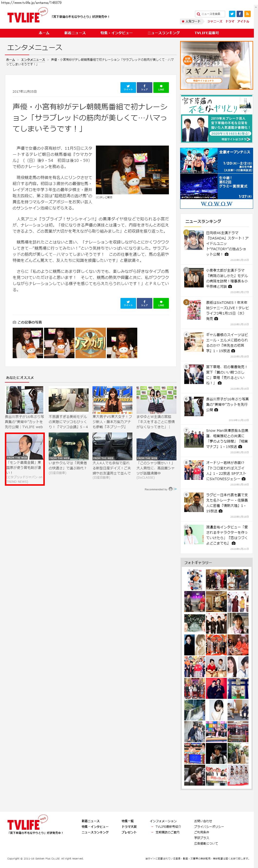Open the ウマカケ logo photo thumbnail
Screen dimensions: 258x868
[x=91, y=343]
